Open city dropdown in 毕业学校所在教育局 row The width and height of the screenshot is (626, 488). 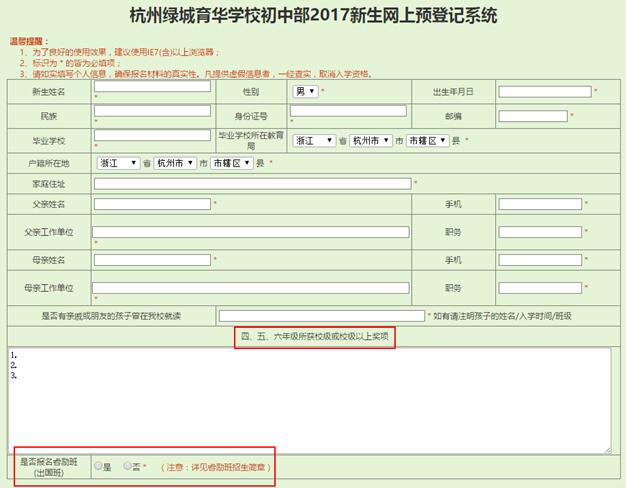pos(372,141)
